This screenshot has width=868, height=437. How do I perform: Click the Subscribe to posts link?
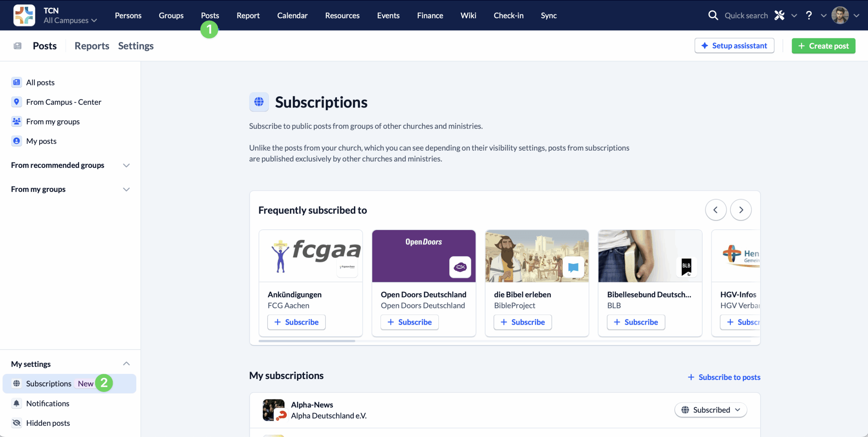point(724,377)
